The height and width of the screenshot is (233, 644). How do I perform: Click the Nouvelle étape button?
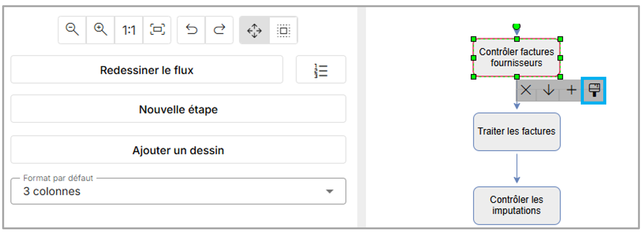178,109
